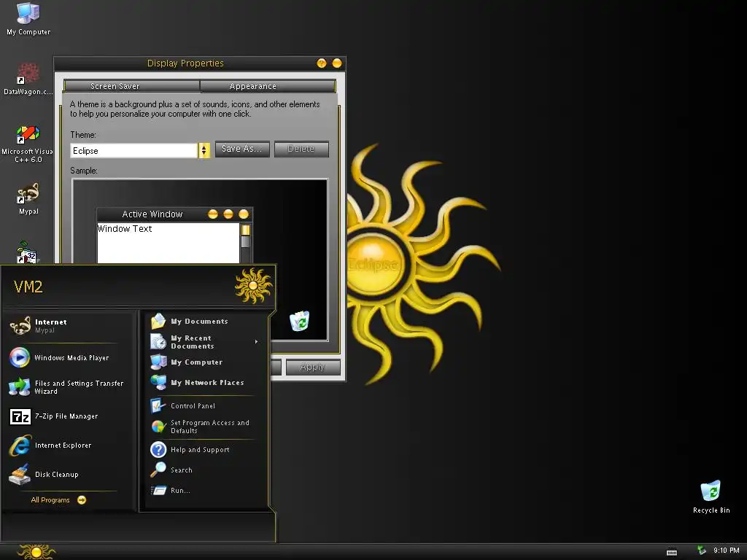Open Set Program Access and Defaults
The image size is (747, 560).
206,427
